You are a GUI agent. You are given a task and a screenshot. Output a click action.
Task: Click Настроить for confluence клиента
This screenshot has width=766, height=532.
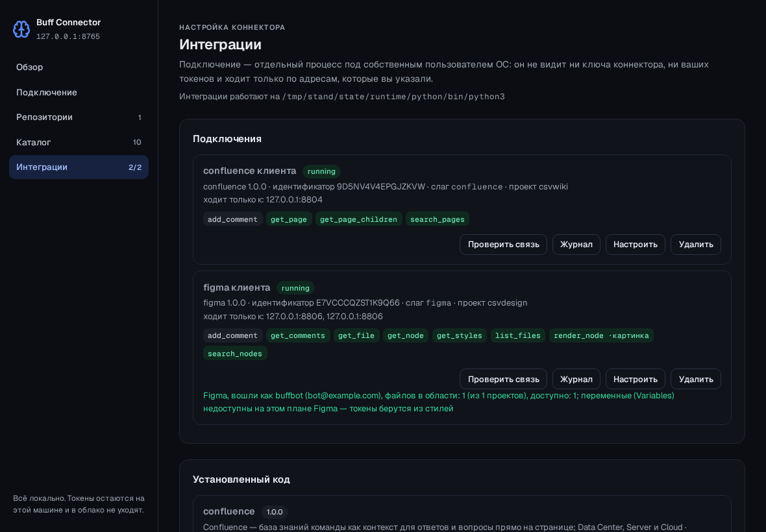(x=635, y=245)
